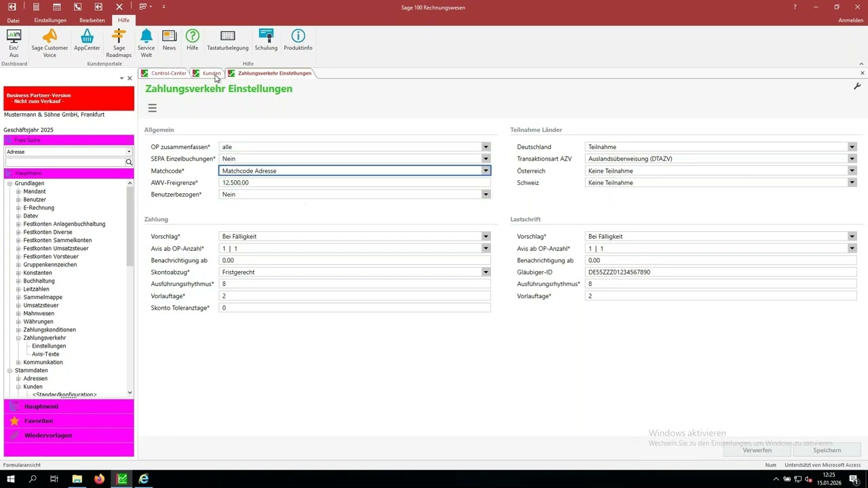Click the navigation tree scroll-down arrow
Viewport: 868px width, 488px height.
click(x=130, y=393)
